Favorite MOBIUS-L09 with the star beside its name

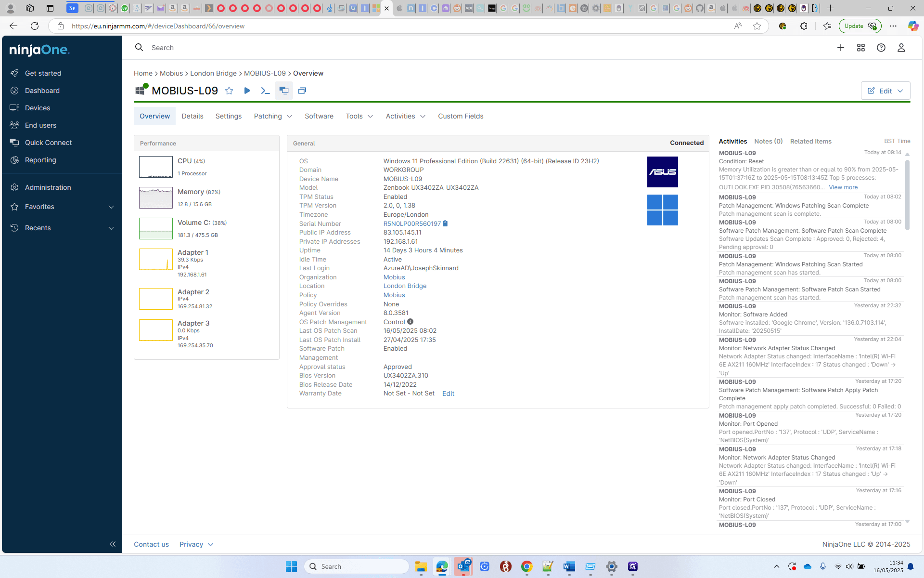(x=229, y=91)
